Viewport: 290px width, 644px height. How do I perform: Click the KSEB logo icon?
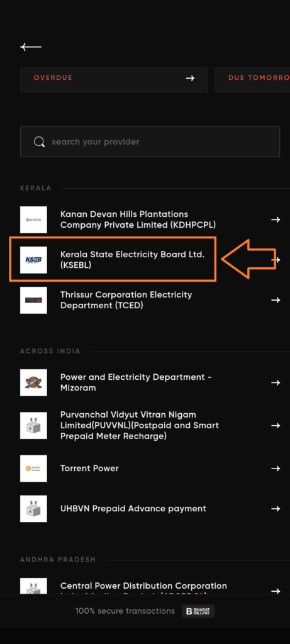pyautogui.click(x=33, y=260)
